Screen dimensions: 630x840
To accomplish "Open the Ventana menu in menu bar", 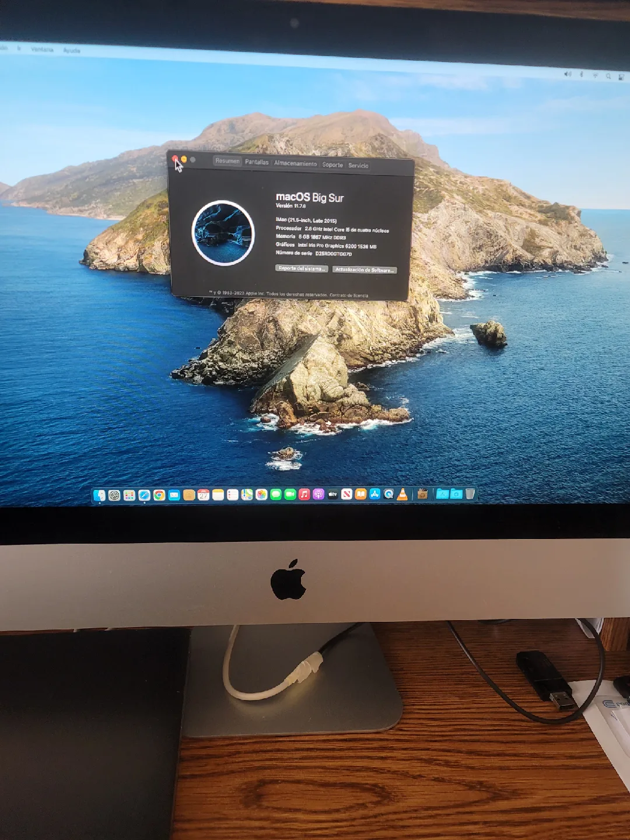I will 42,50.
